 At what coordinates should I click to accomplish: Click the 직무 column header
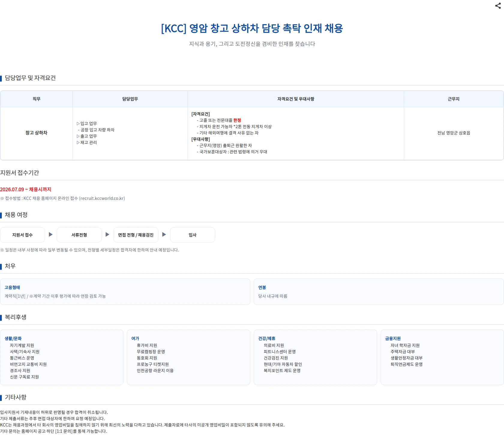point(36,99)
